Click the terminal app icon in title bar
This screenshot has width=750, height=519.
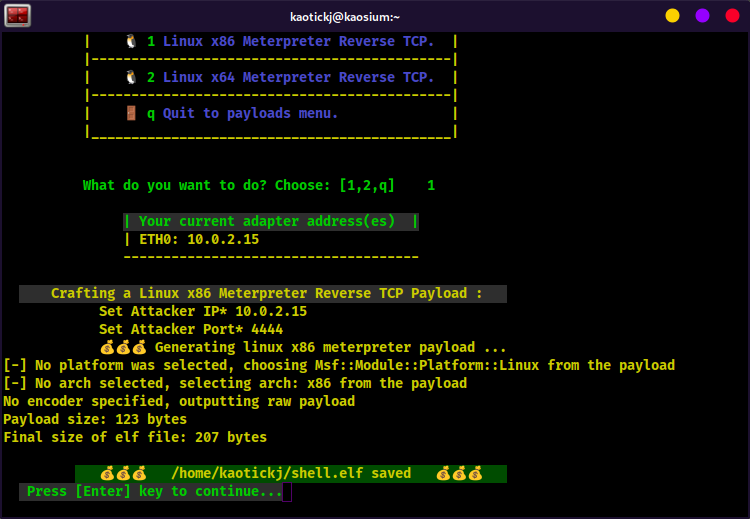pos(18,15)
